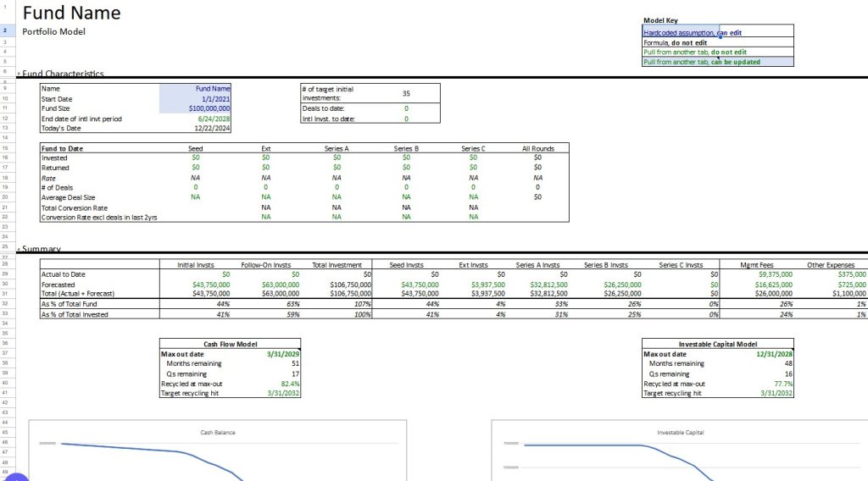Select the Series A column header in Fund to Date
The height and width of the screenshot is (481, 868).
tap(337, 148)
